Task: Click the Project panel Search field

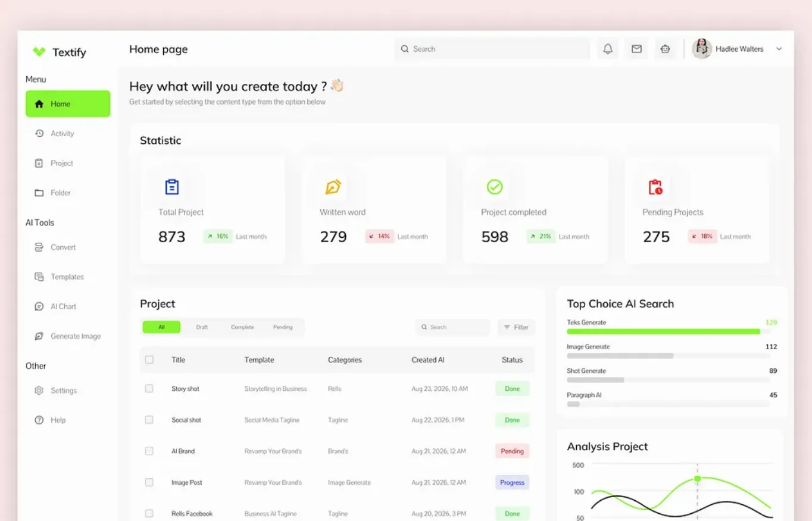Action: [x=452, y=327]
